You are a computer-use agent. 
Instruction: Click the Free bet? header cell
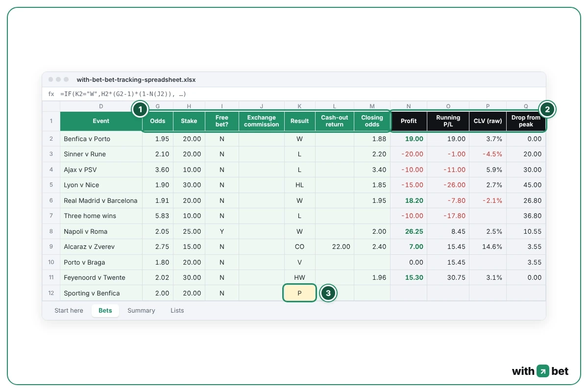(222, 121)
